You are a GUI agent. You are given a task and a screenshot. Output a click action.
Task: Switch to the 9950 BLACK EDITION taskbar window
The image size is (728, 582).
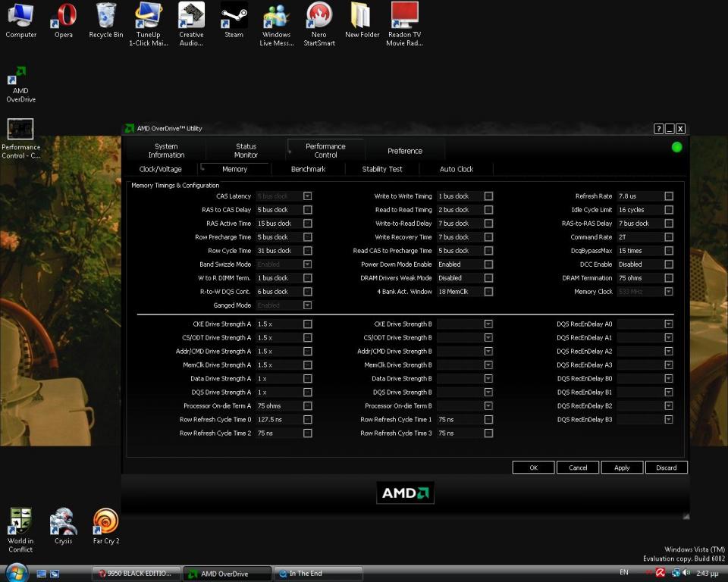[136, 574]
